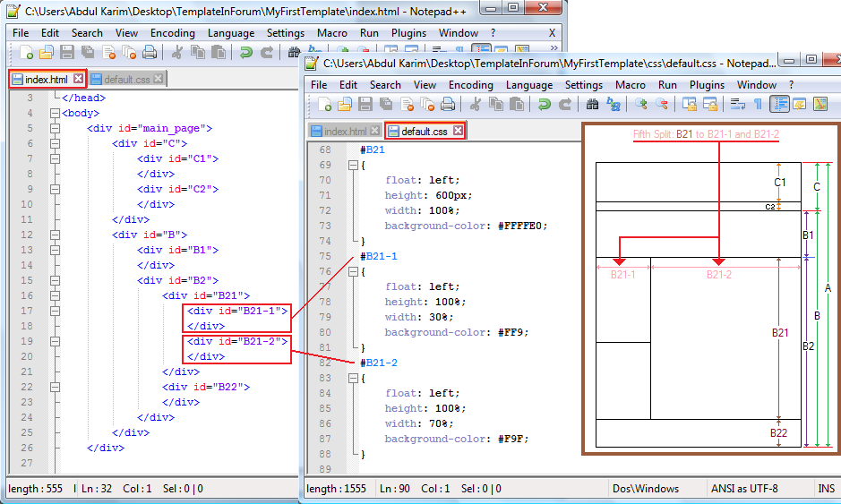Click Open folder icon in the index.html window
The height and width of the screenshot is (504, 841).
click(x=47, y=53)
